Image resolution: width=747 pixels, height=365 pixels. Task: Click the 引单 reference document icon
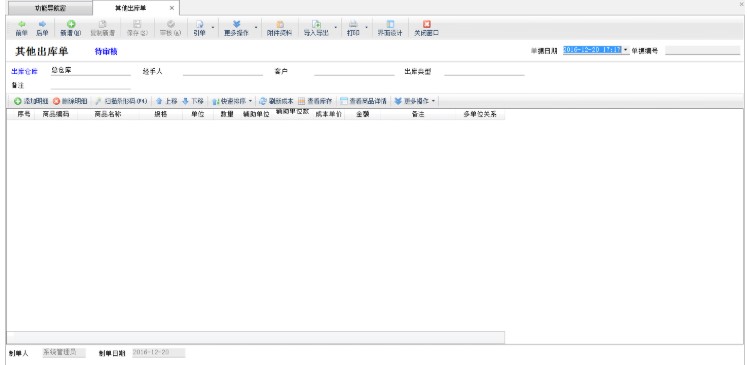tap(200, 24)
